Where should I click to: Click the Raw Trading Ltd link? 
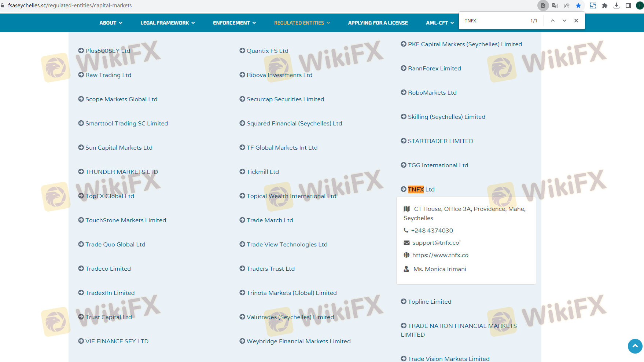[x=108, y=75]
